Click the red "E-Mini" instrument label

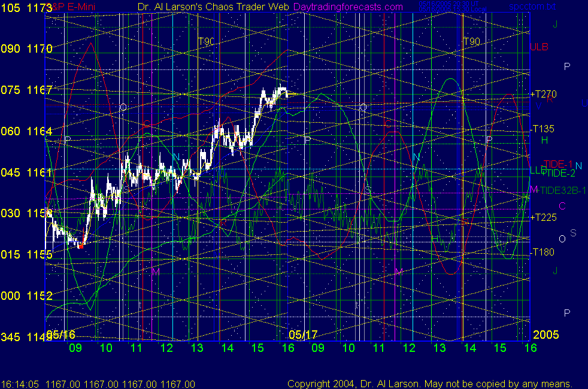81,7
